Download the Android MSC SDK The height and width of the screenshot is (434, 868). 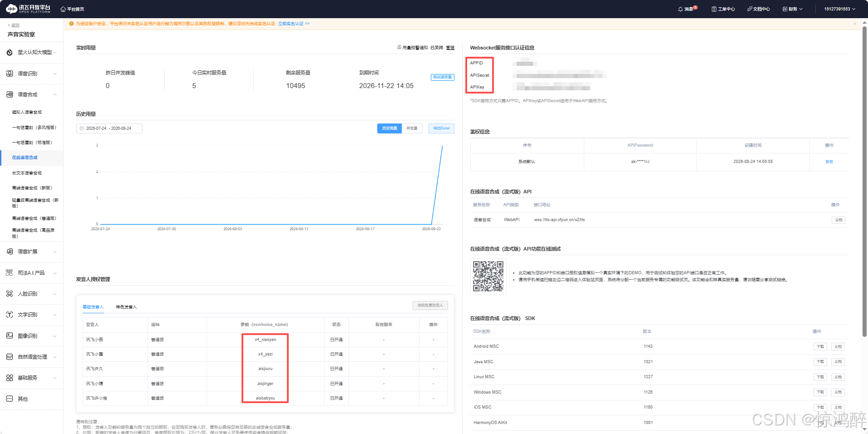tap(820, 347)
